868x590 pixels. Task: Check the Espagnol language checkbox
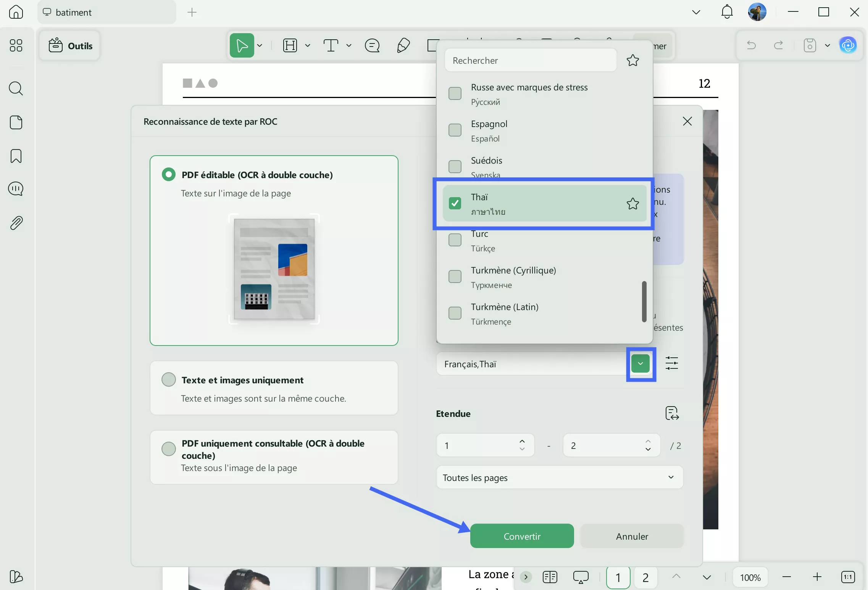tap(455, 130)
